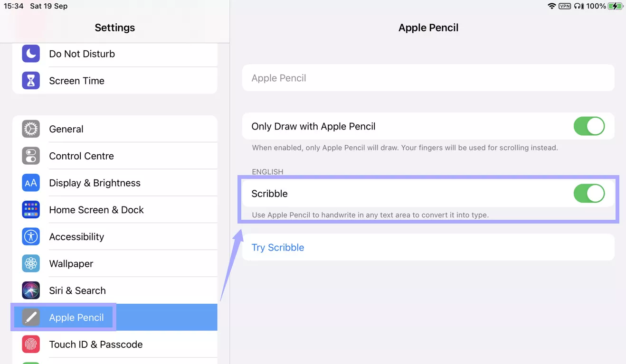Tap the Wallpaper settings icon
The width and height of the screenshot is (626, 364).
(x=30, y=263)
